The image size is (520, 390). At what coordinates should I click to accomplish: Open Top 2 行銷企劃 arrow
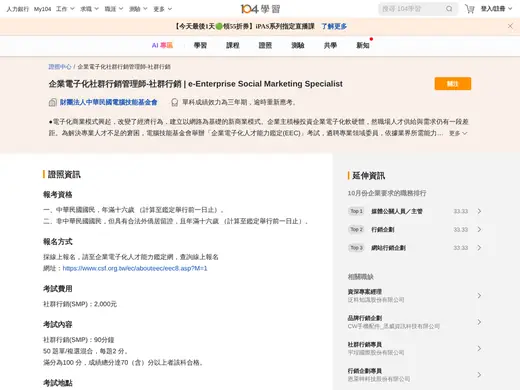coord(479,230)
